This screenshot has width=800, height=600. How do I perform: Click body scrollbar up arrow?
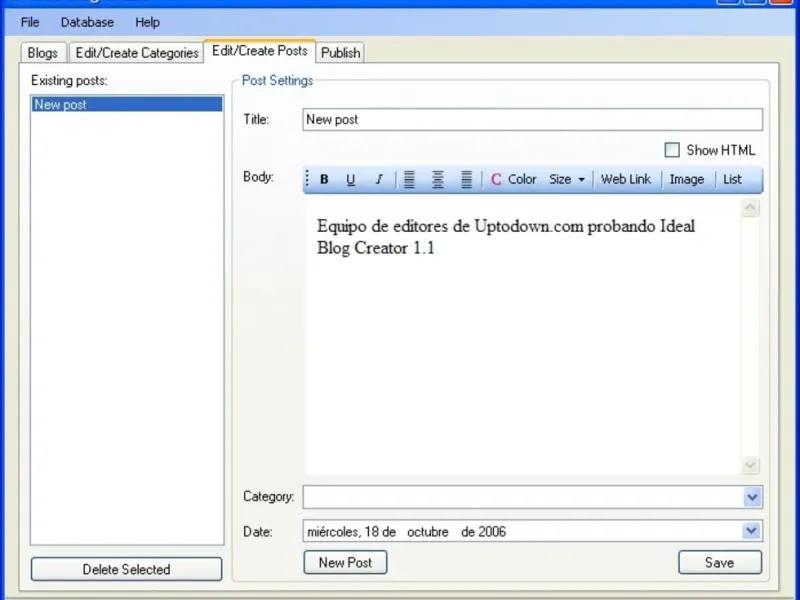coord(750,208)
